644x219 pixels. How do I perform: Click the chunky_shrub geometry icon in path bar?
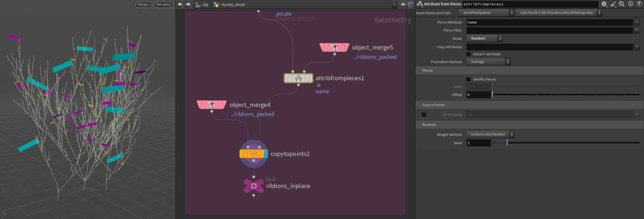[x=217, y=5]
